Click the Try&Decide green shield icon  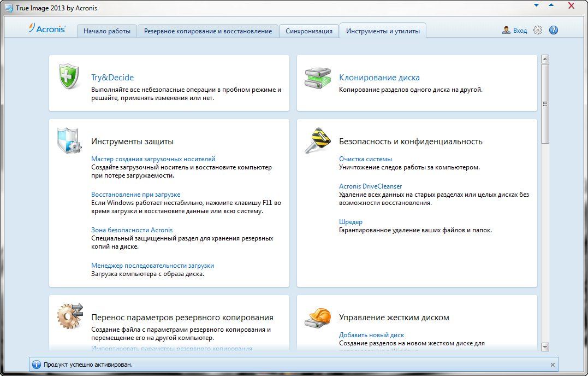[69, 77]
